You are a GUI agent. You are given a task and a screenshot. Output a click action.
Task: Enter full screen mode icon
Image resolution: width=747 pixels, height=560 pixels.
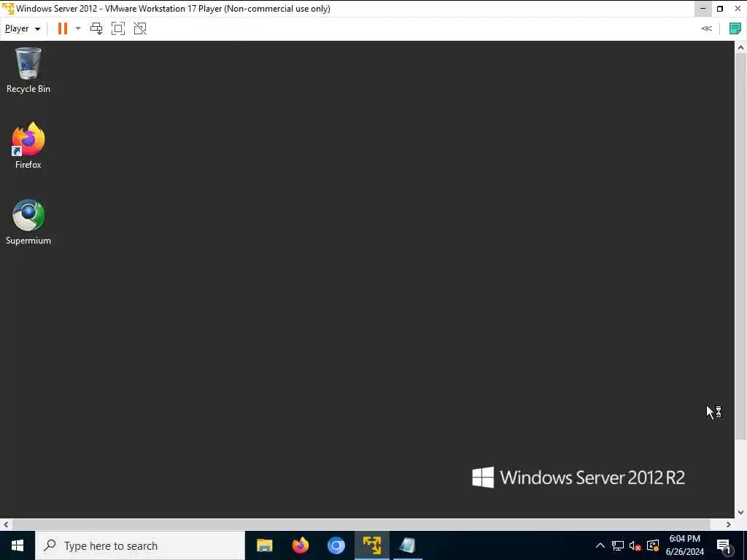point(118,28)
